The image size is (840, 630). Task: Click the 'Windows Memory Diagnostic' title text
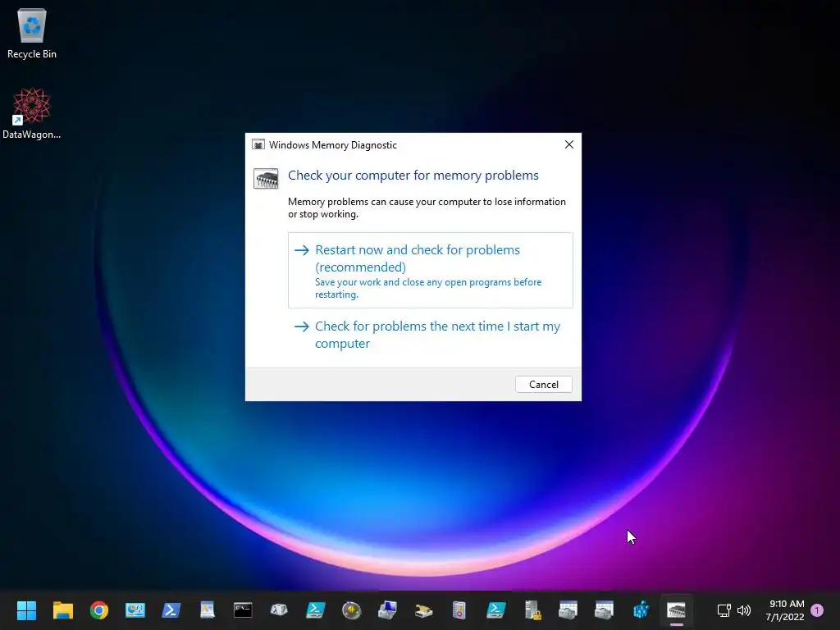click(x=333, y=145)
